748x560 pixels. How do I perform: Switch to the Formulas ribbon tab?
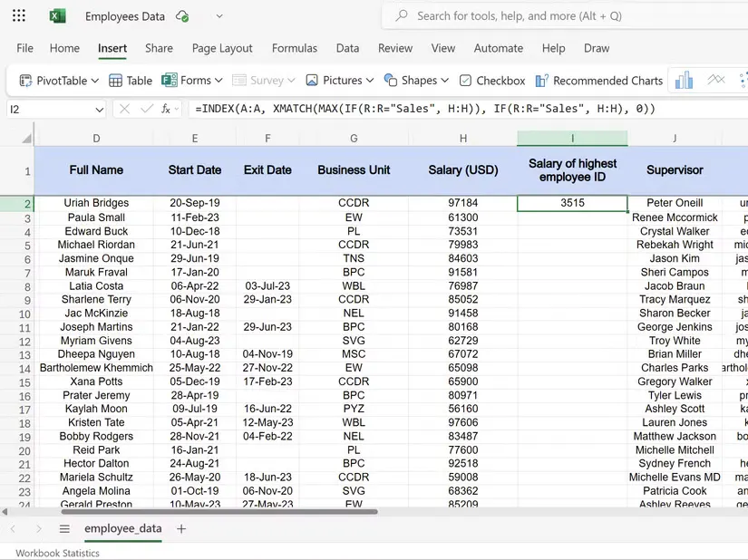[295, 48]
